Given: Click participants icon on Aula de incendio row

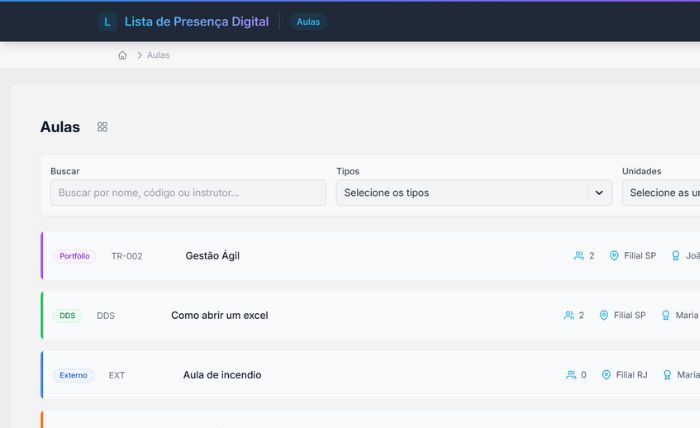Looking at the screenshot, I should point(571,375).
